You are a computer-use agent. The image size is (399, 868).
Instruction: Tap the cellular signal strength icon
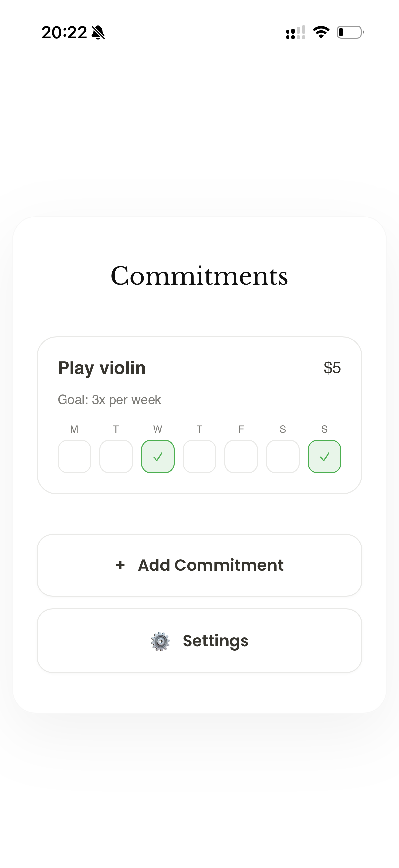pos(295,33)
